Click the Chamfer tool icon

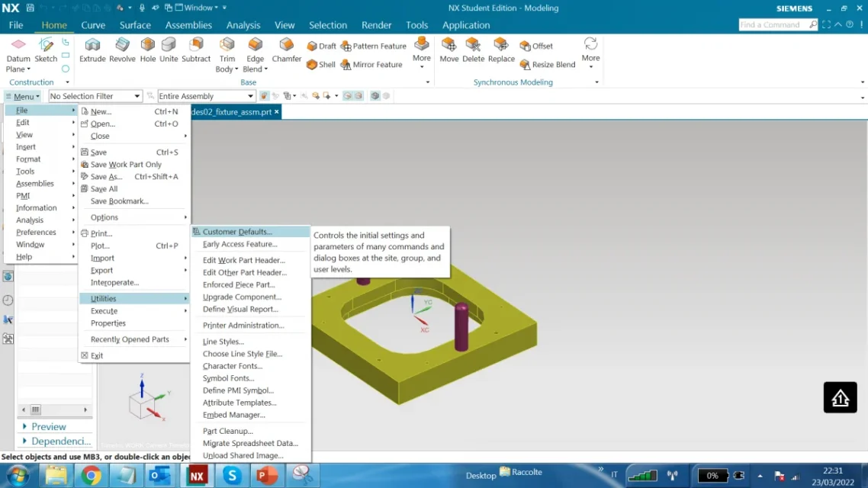click(287, 45)
